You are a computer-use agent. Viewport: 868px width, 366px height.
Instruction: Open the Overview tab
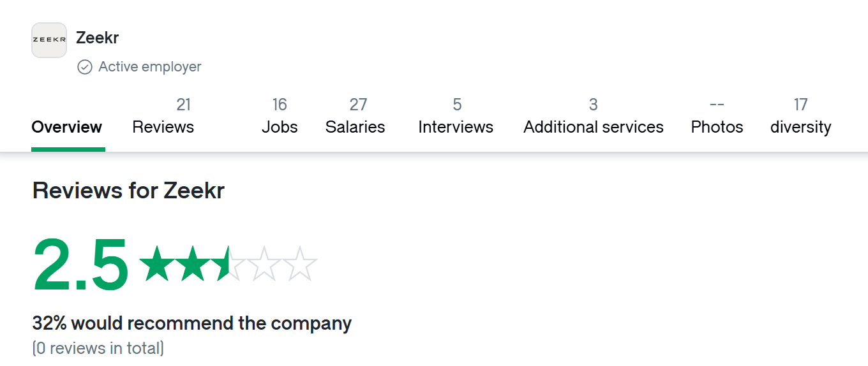point(67,127)
